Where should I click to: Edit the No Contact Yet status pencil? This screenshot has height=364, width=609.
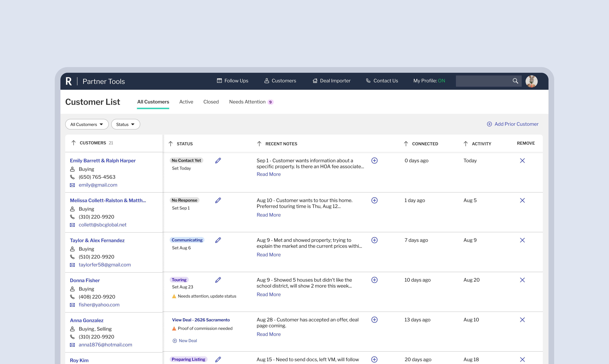(x=218, y=161)
